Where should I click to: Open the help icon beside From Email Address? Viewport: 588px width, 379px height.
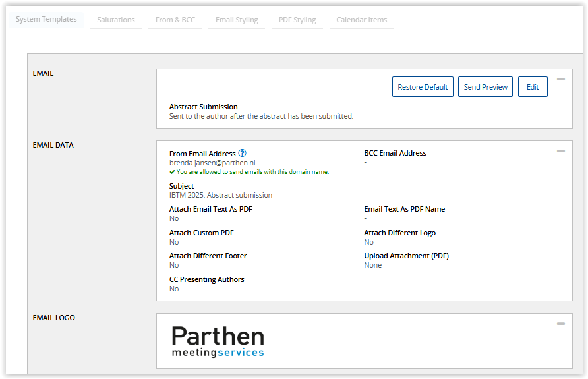[x=242, y=153]
